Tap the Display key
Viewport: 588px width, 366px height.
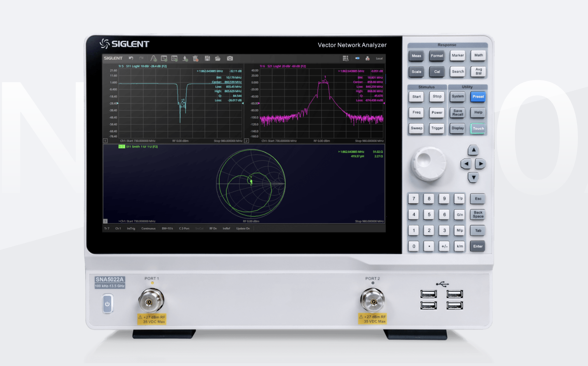pyautogui.click(x=458, y=128)
